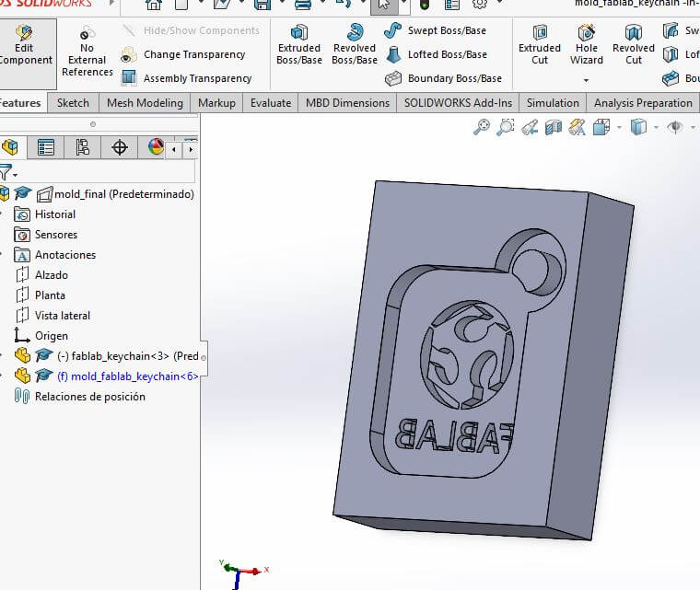Click the Swept Cut icon
The height and width of the screenshot is (590, 700).
[671, 30]
